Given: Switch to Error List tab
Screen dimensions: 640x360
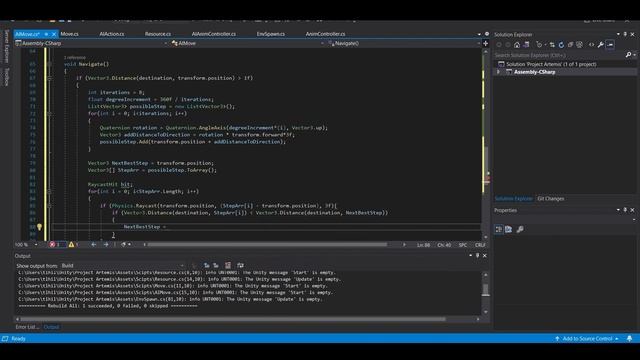Looking at the screenshot, I should [x=27, y=327].
